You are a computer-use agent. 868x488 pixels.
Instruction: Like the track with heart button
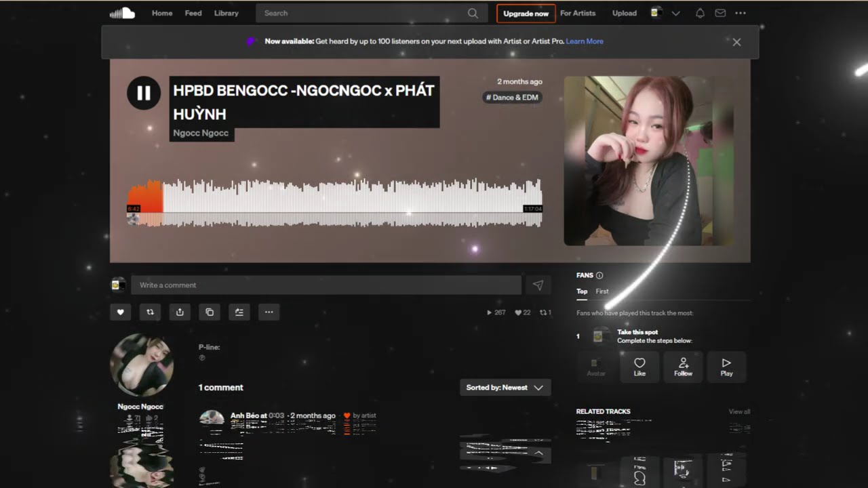coord(121,312)
